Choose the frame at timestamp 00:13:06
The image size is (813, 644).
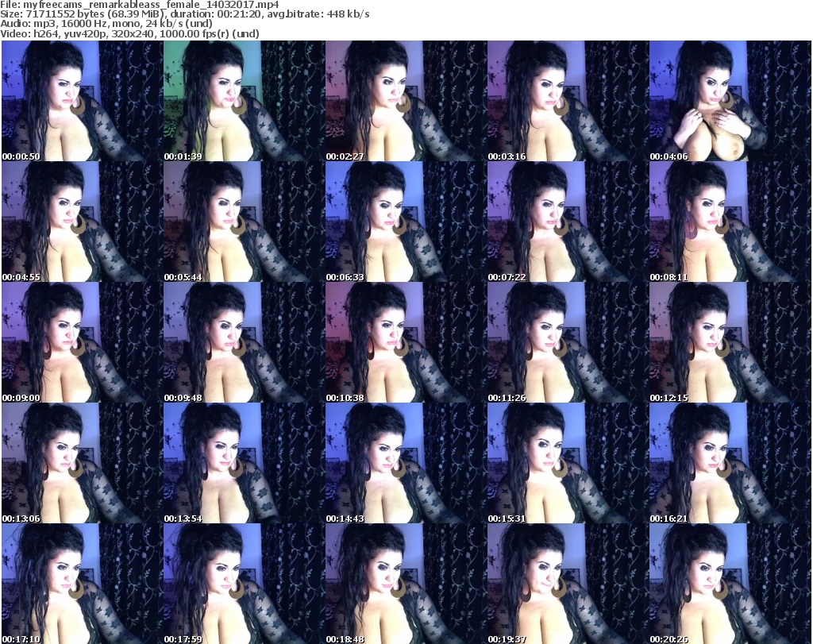pyautogui.click(x=82, y=463)
